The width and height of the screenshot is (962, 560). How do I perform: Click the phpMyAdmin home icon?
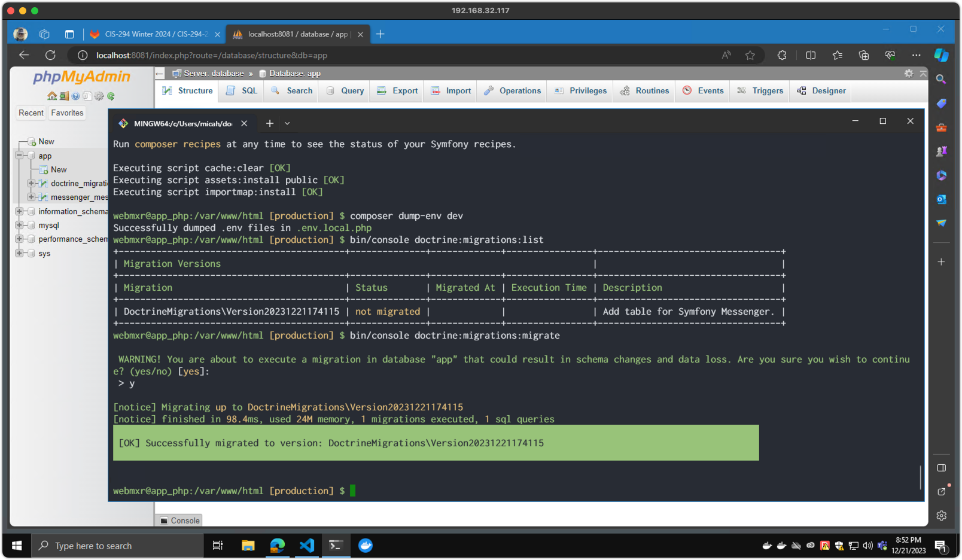(x=53, y=96)
